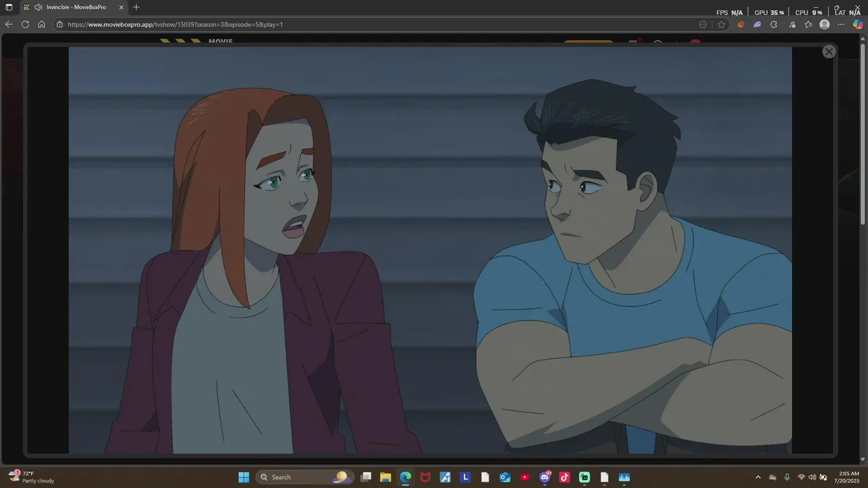Close the video player overlay
868x488 pixels.
[829, 52]
